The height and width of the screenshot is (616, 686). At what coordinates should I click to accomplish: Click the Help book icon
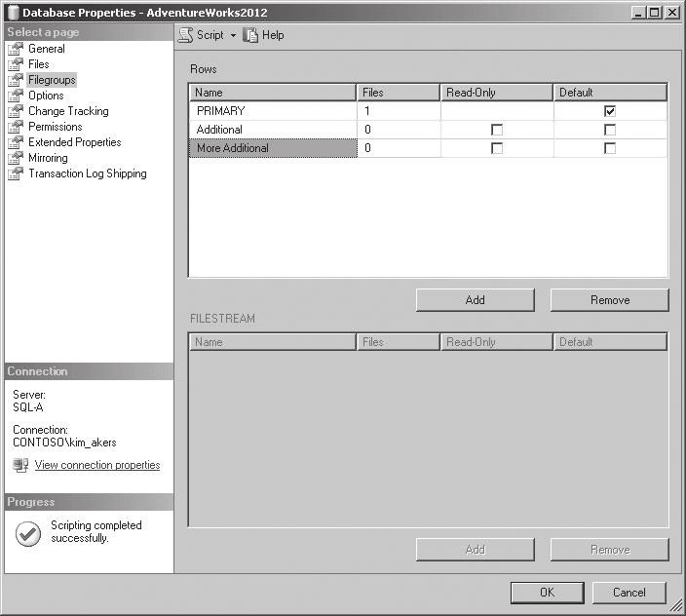point(250,35)
